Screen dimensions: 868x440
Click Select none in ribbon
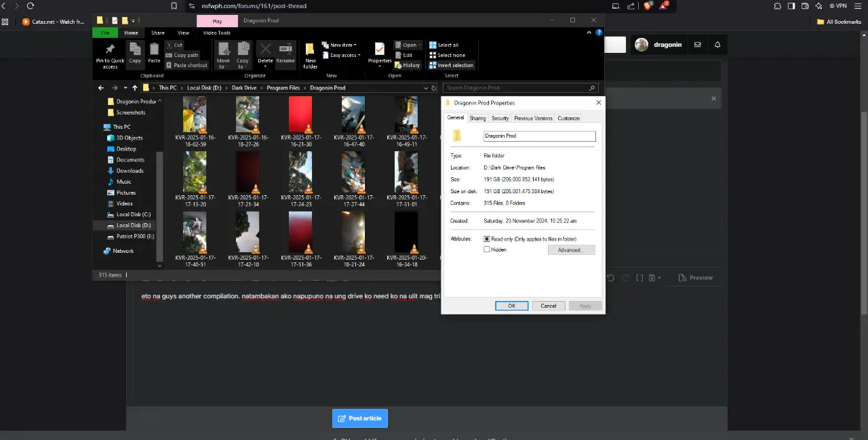[447, 55]
